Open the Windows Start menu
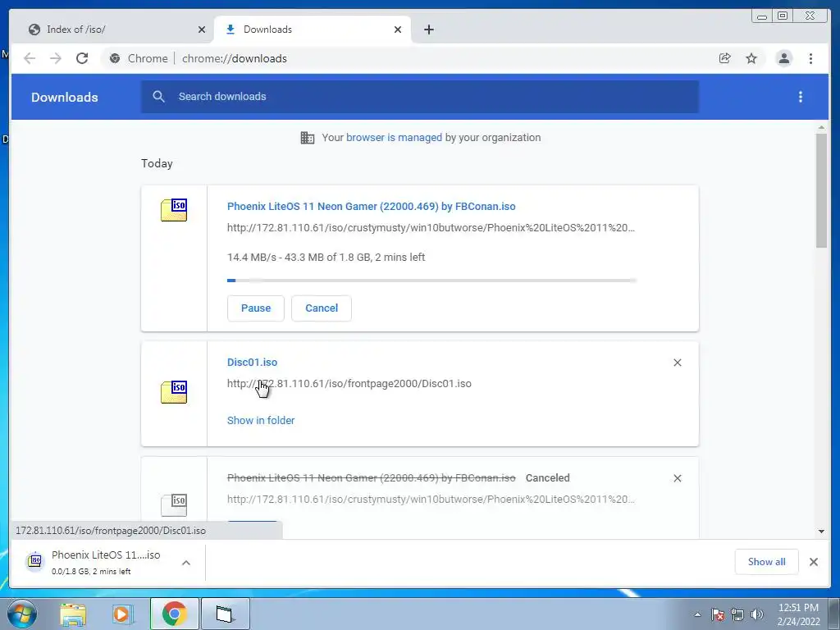 coord(22,614)
